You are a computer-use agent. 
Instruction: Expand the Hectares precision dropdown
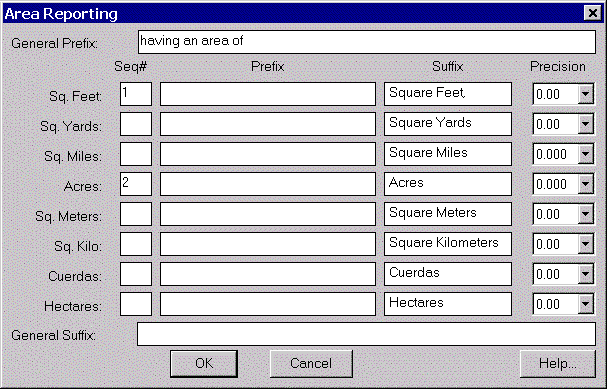click(585, 304)
